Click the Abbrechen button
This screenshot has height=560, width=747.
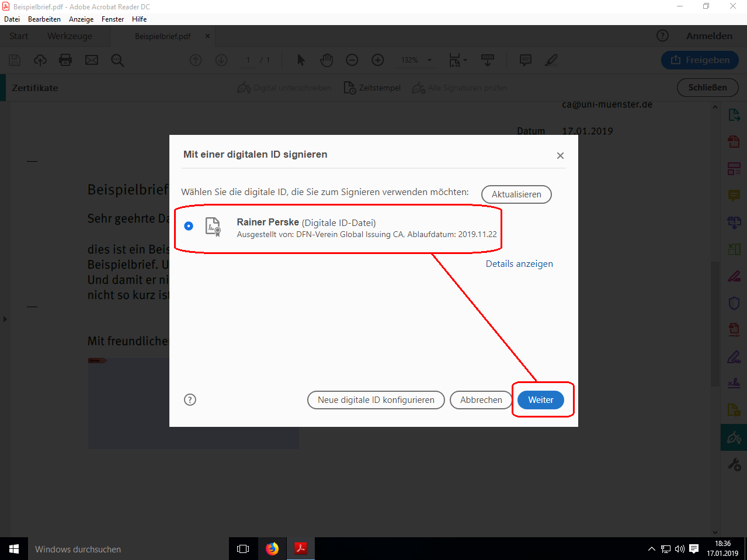pos(481,400)
